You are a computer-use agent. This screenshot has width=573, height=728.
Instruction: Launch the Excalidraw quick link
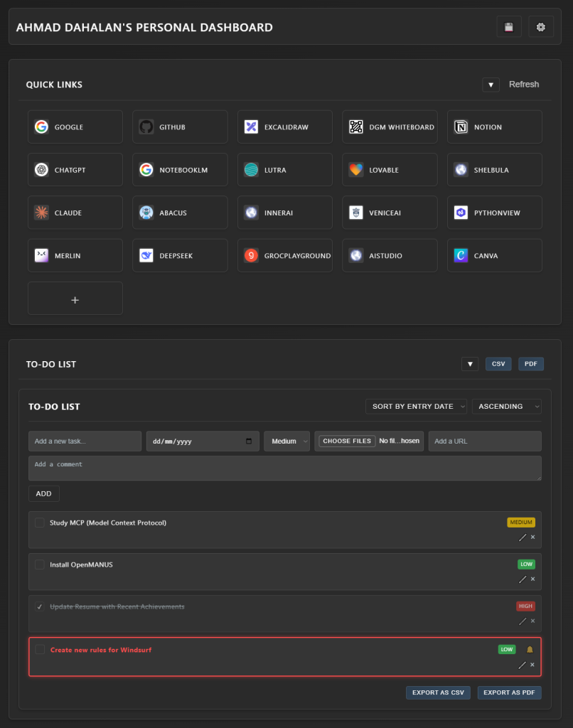pos(284,127)
